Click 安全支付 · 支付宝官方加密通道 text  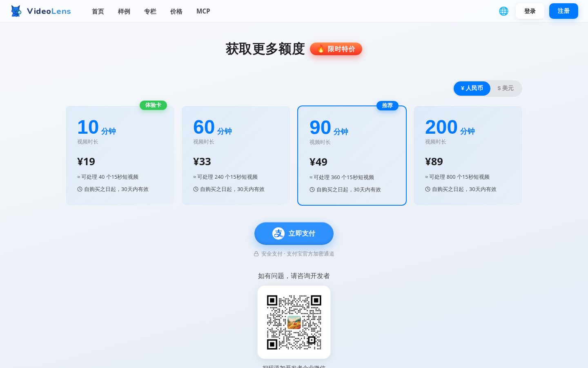click(x=298, y=254)
